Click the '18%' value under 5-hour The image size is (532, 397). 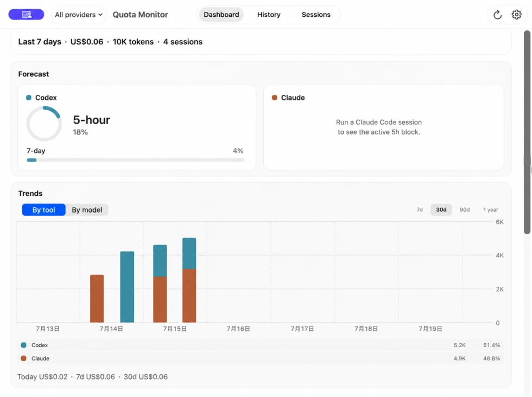(80, 132)
